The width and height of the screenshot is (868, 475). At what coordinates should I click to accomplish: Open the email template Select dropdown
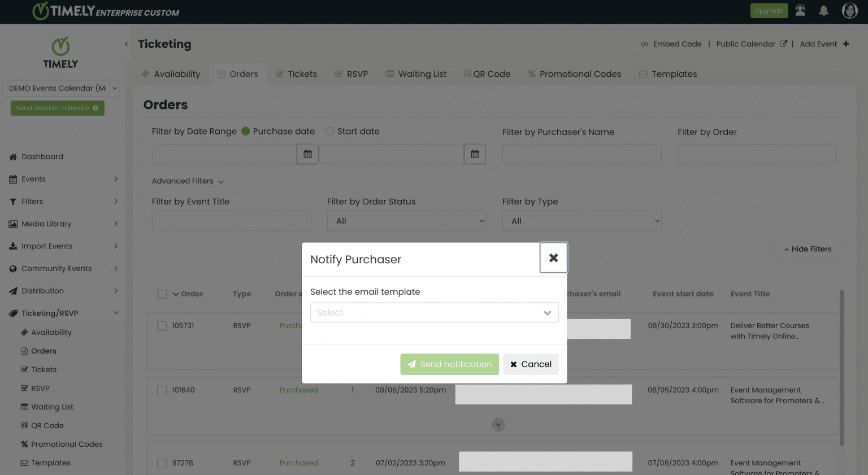click(x=434, y=312)
